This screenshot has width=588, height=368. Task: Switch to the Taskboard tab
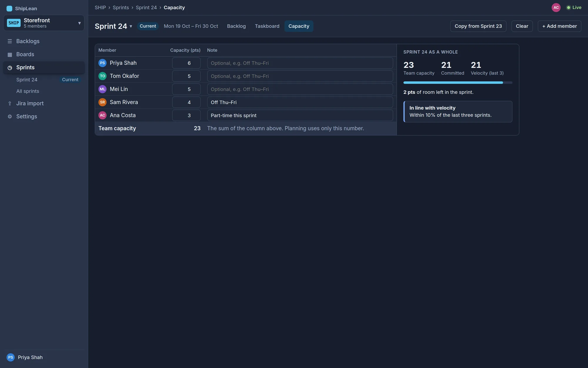(x=267, y=26)
